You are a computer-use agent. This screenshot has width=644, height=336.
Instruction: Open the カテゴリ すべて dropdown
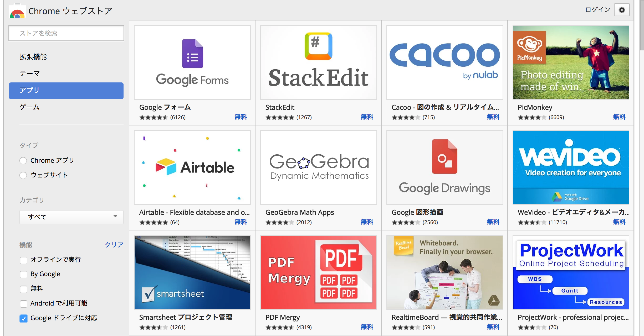click(71, 217)
